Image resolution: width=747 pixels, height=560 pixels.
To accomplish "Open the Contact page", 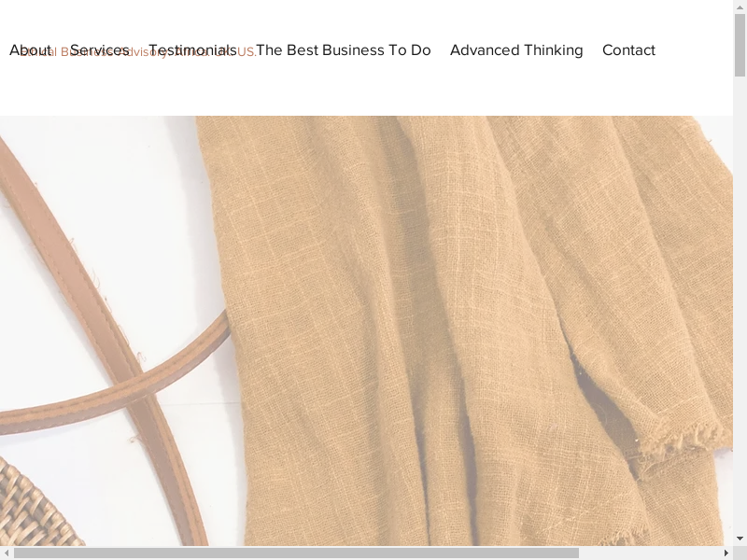I will pyautogui.click(x=628, y=50).
